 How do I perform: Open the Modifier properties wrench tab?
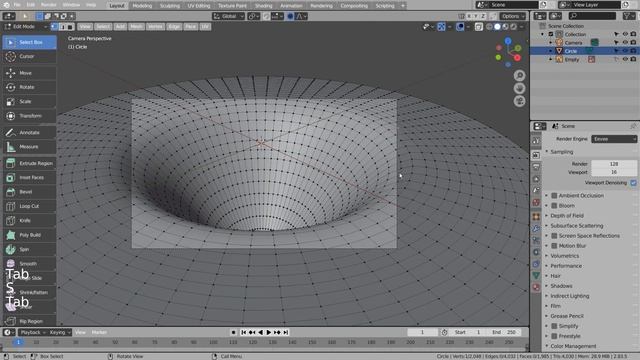pos(536,229)
